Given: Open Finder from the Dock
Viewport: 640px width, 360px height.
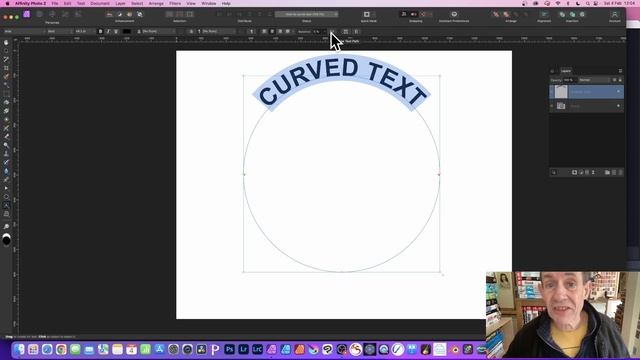Looking at the screenshot, I should (19, 349).
